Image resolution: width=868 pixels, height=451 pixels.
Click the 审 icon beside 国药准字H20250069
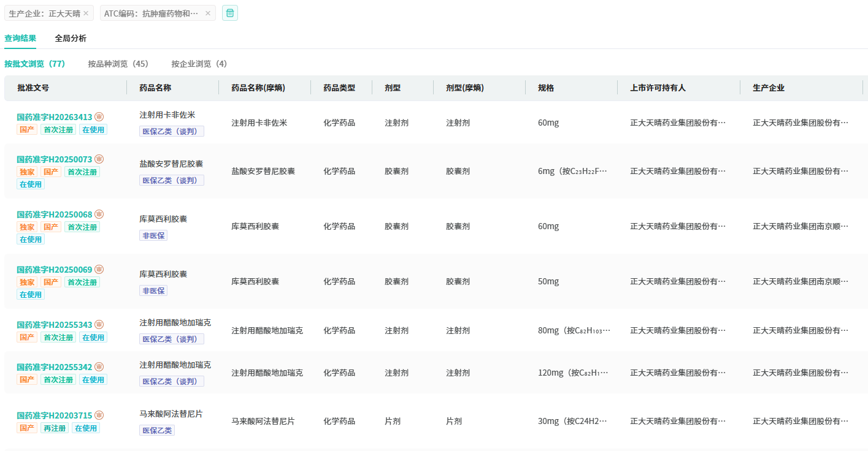click(x=99, y=270)
